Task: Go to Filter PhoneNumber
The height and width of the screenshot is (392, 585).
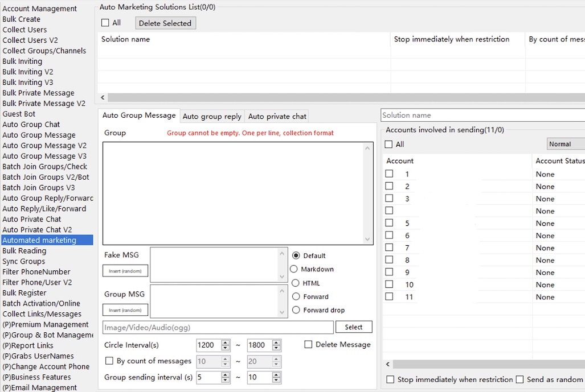Action: tap(36, 272)
